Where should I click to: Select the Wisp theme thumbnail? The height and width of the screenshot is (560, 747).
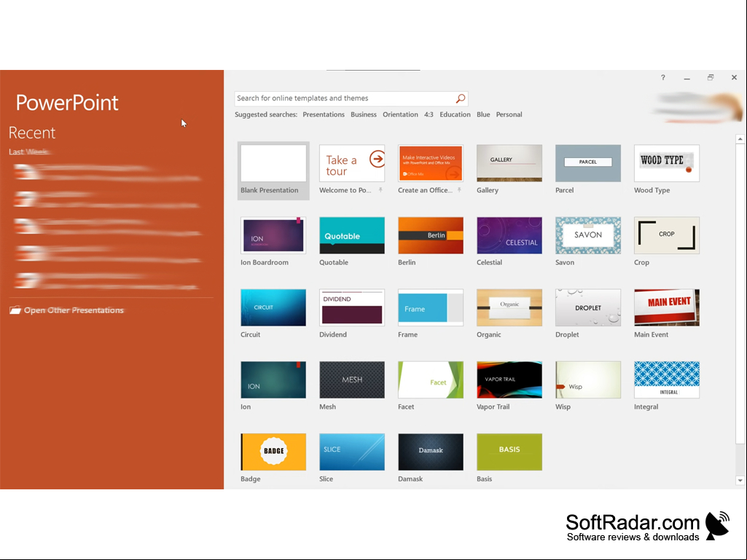[588, 379]
